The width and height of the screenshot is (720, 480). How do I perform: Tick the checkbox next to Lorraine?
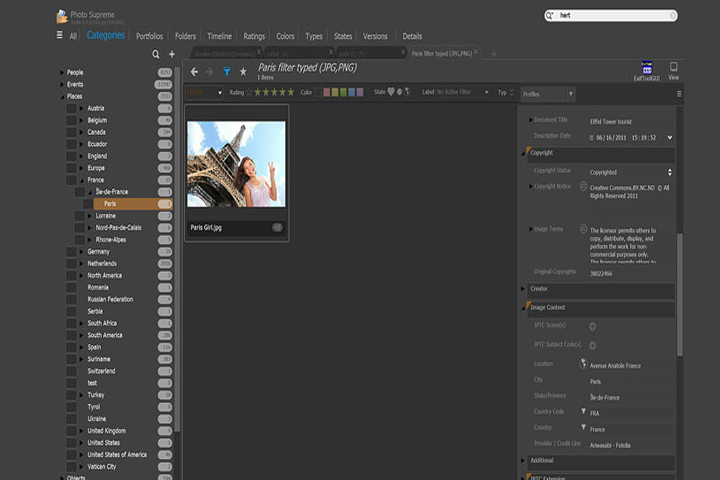click(79, 216)
